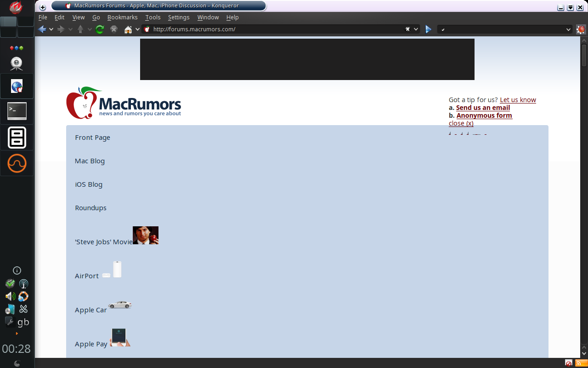Click the time 00:28 on the panel

pyautogui.click(x=17, y=349)
